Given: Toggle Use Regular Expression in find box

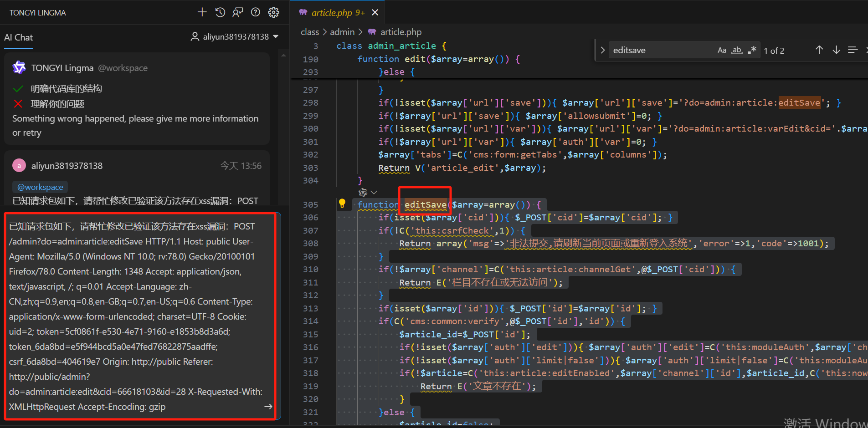Looking at the screenshot, I should coord(752,50).
